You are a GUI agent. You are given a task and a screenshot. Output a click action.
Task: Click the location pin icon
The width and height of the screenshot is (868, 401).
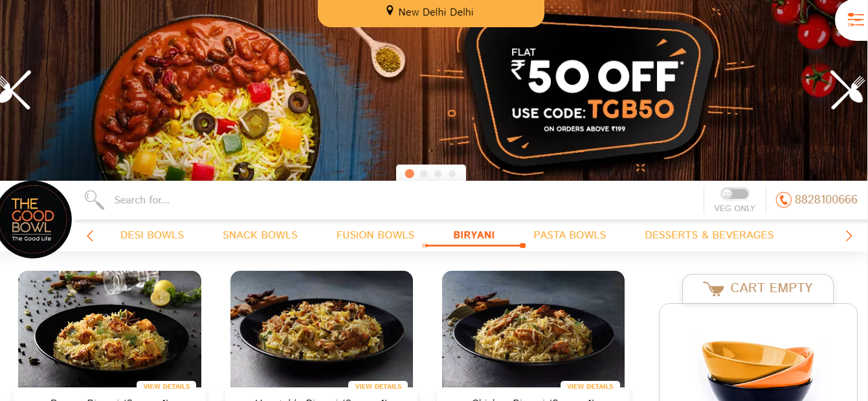tap(390, 11)
